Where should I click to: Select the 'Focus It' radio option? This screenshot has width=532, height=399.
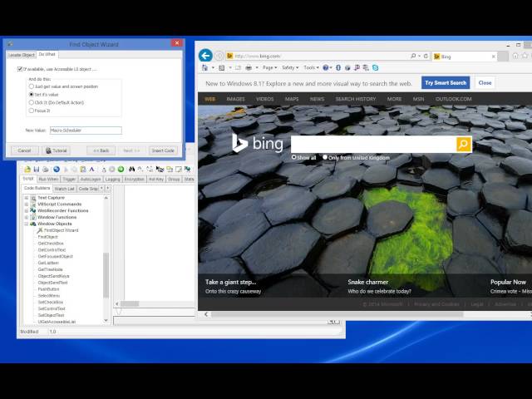coord(32,111)
